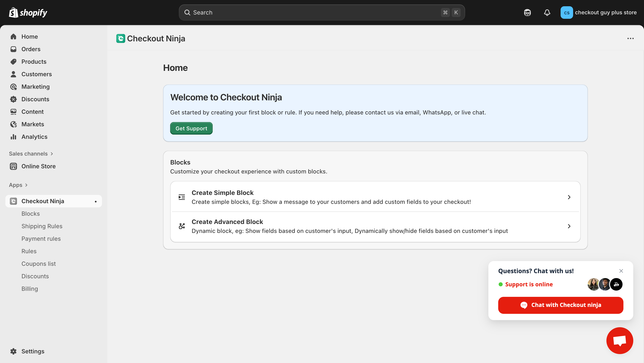644x363 pixels.
Task: Open Create Simple Block via chevron arrow
Action: click(569, 197)
